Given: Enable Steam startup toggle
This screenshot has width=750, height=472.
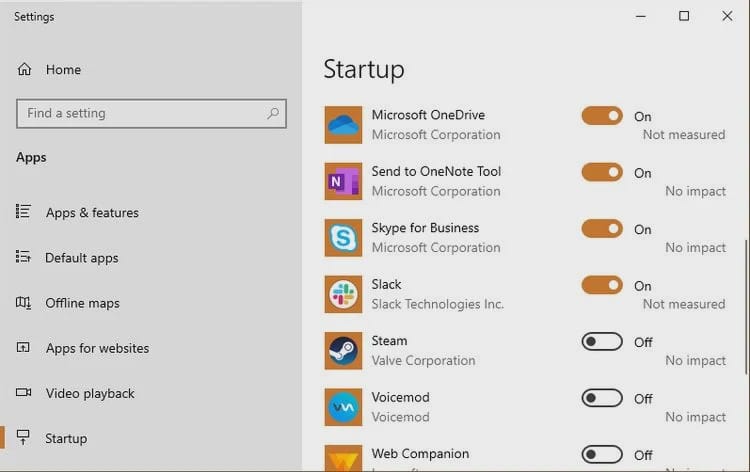Looking at the screenshot, I should pos(602,342).
